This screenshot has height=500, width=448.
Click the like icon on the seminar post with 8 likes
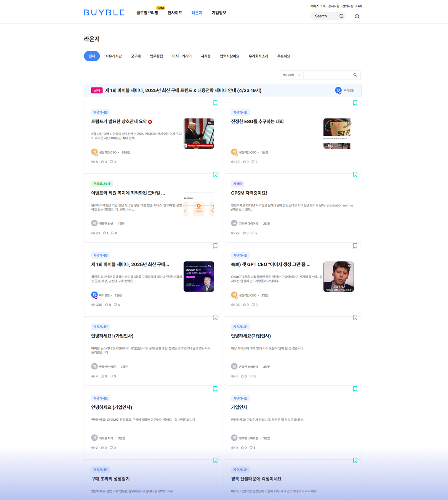(106, 305)
